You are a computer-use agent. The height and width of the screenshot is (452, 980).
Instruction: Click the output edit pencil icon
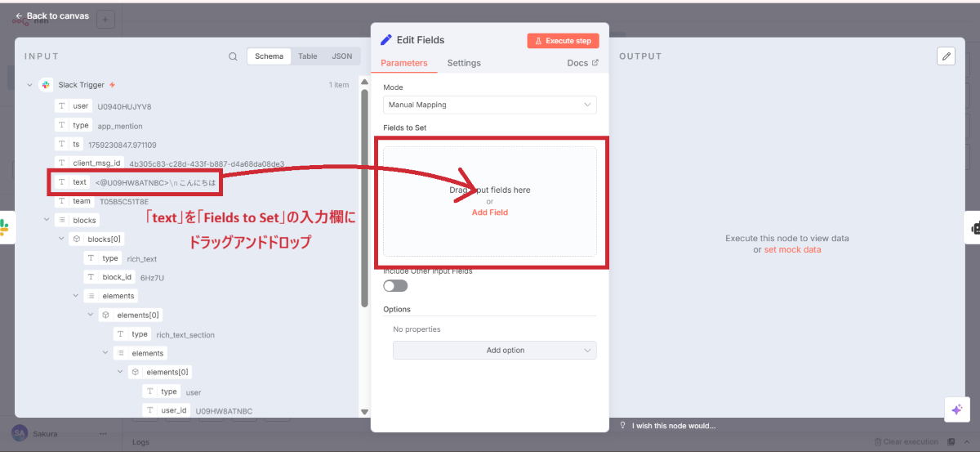(946, 56)
